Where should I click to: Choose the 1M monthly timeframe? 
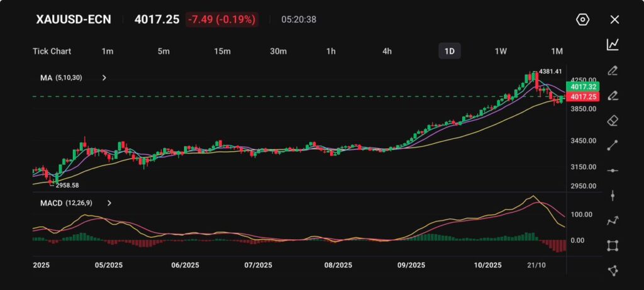[557, 51]
